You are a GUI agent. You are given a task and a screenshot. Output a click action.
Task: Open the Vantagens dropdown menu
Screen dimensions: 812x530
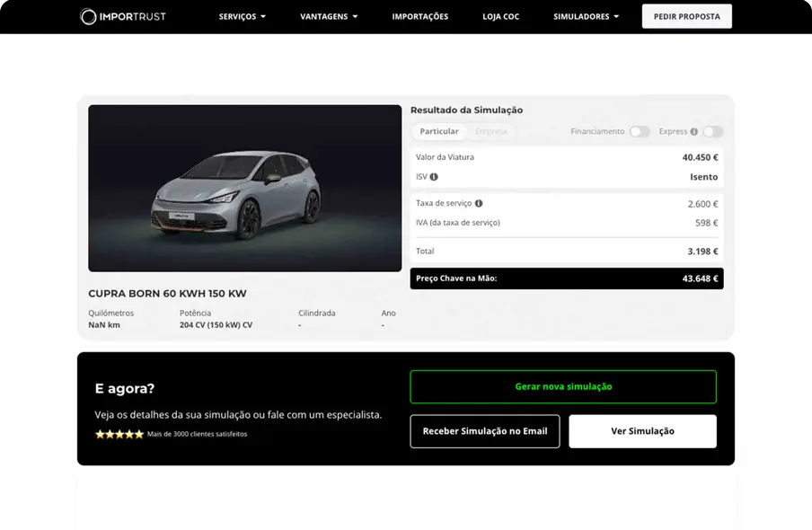[x=329, y=16]
